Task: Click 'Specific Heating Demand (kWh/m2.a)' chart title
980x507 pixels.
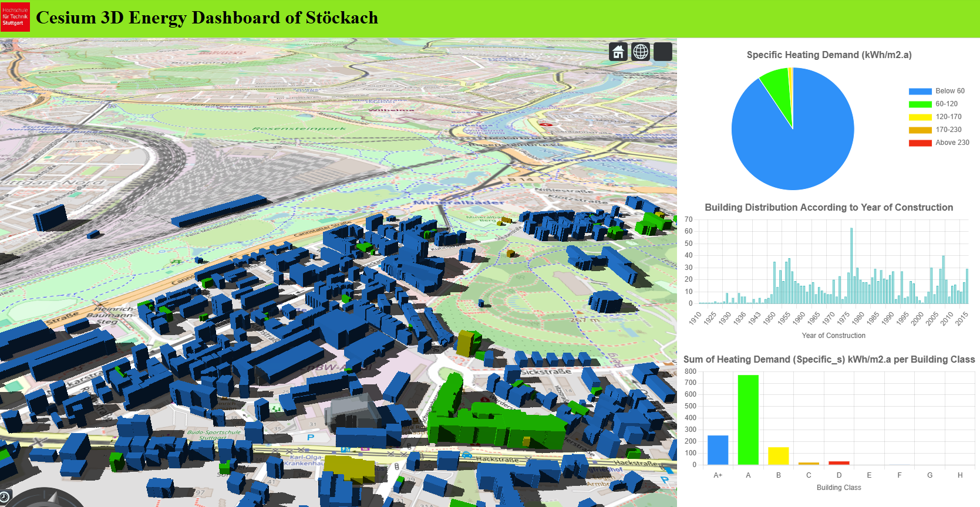Action: pos(829,55)
